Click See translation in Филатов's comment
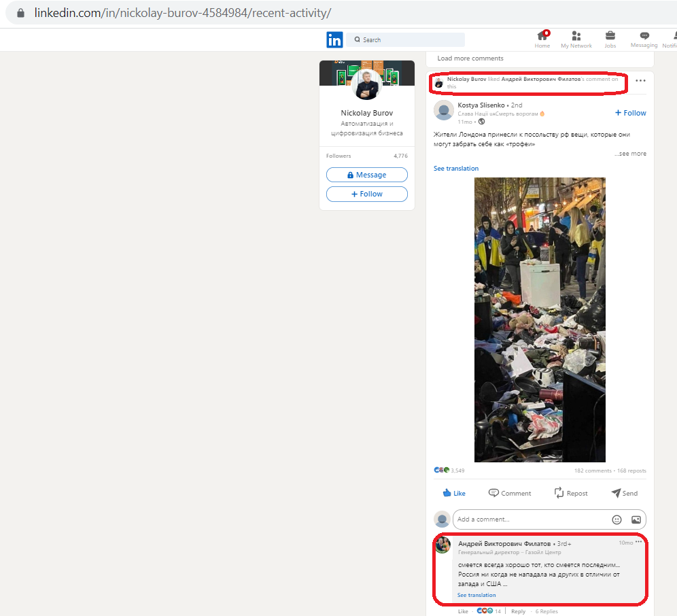Image resolution: width=677 pixels, height=616 pixels. 476,595
